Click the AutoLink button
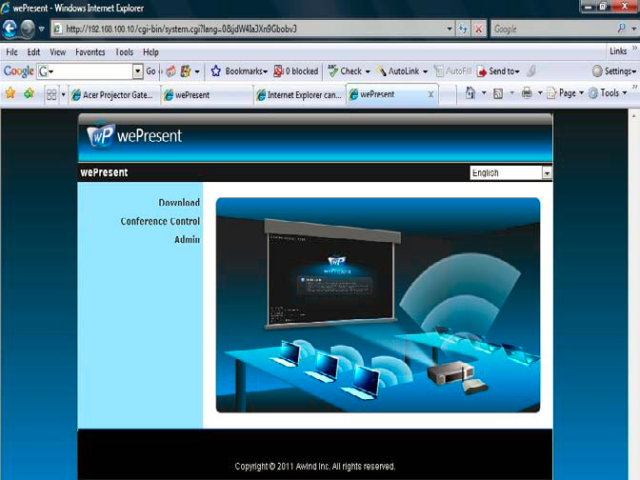 pyautogui.click(x=402, y=71)
